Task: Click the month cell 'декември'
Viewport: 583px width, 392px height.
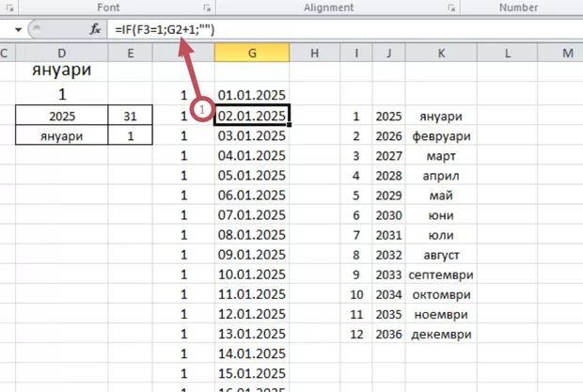Action: click(441, 334)
